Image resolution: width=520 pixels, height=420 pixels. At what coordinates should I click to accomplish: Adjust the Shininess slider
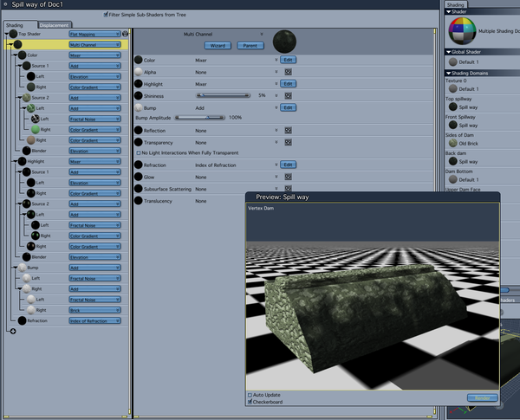coord(223,95)
